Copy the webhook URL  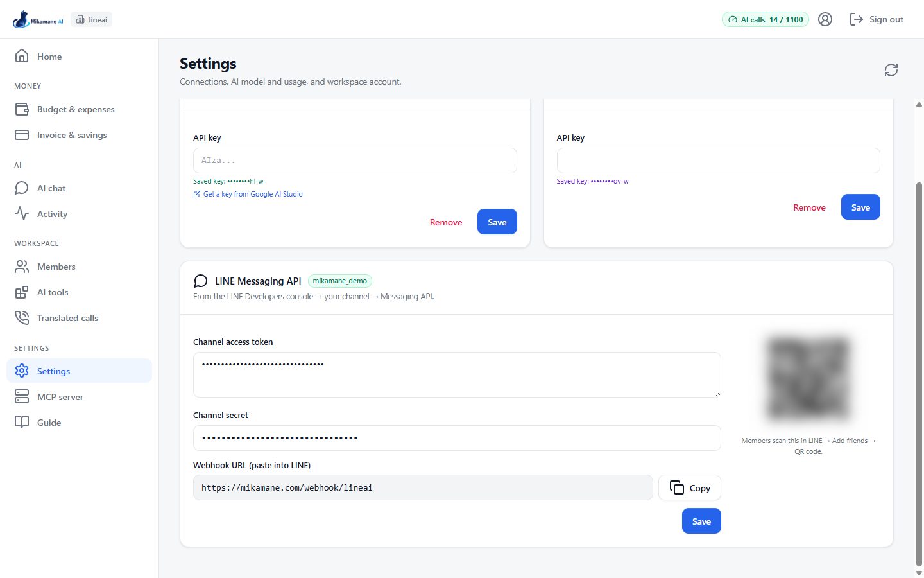pyautogui.click(x=690, y=487)
